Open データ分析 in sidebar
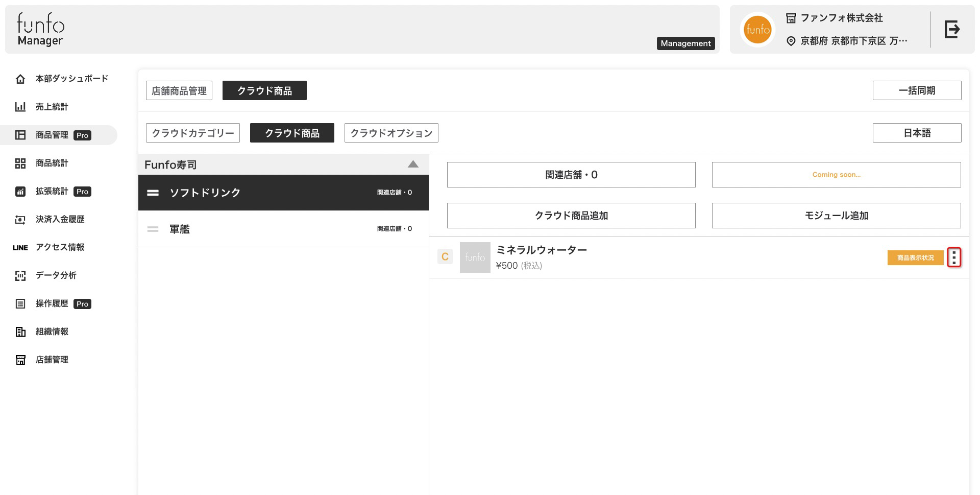 click(x=56, y=275)
